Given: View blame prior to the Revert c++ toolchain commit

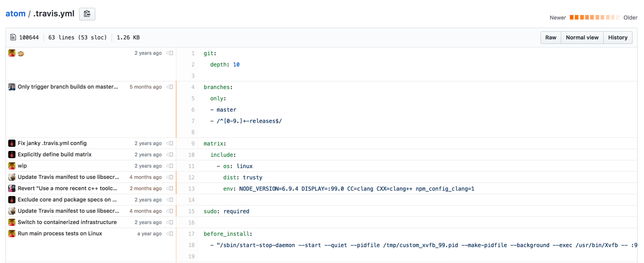Looking at the screenshot, I should 169,188.
